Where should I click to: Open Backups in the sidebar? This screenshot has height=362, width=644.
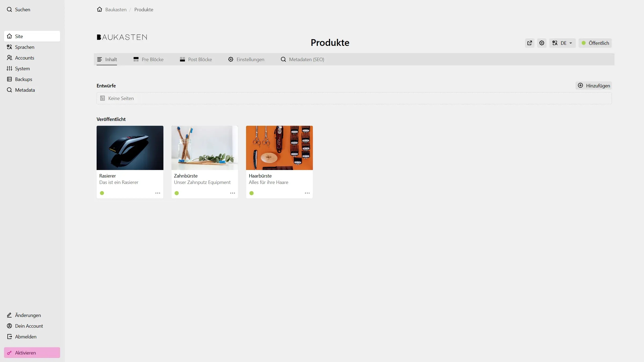tap(23, 79)
